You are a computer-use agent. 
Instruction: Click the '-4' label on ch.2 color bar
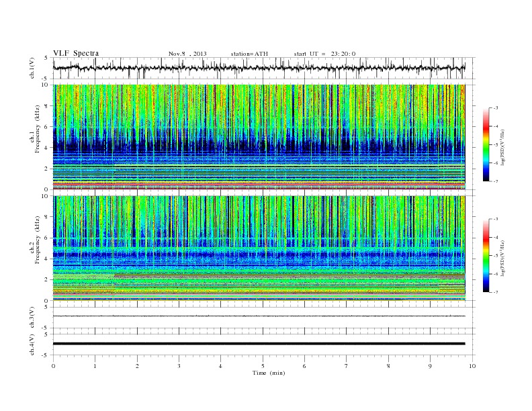point(496,237)
